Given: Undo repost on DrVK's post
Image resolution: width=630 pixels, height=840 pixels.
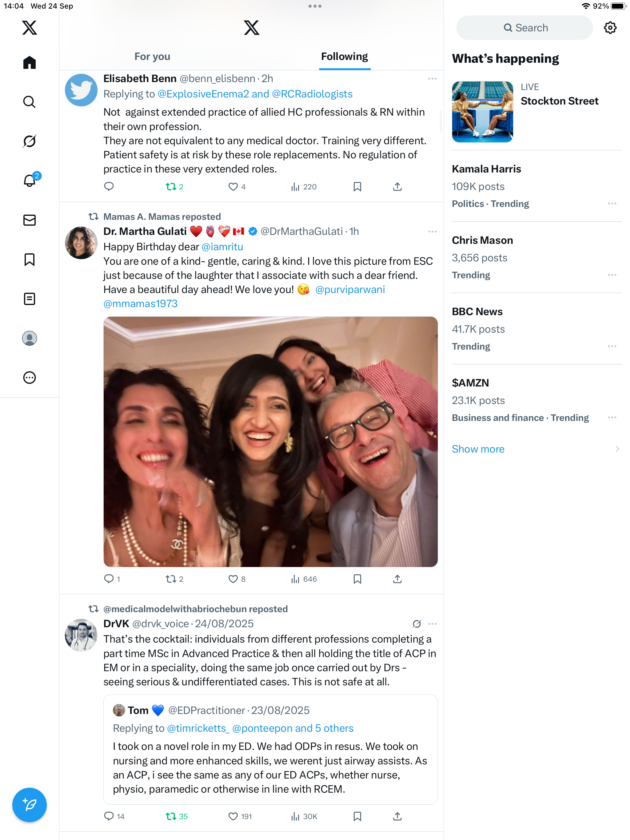Looking at the screenshot, I should [x=171, y=816].
